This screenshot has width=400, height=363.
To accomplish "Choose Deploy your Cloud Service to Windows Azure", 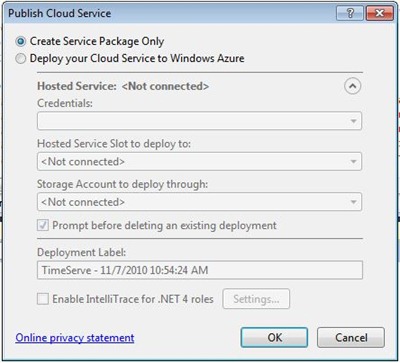I will click(21, 59).
